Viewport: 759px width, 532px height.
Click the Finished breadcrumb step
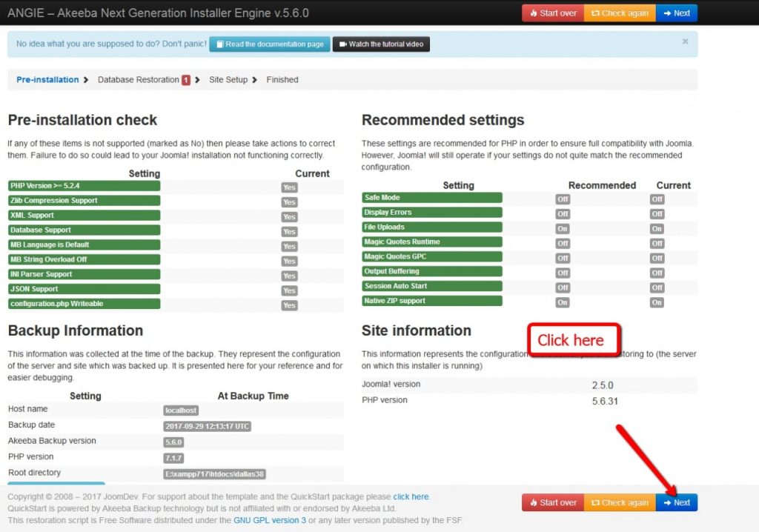click(x=282, y=79)
